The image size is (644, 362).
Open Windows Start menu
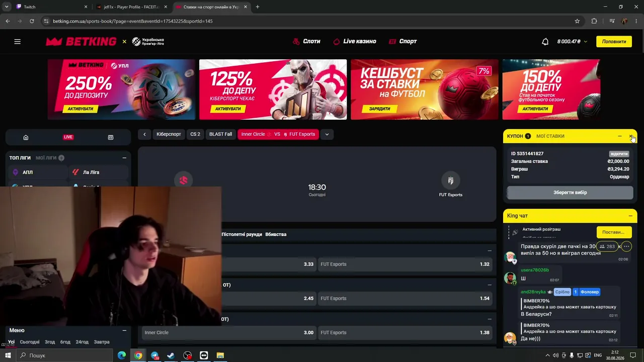[8, 355]
